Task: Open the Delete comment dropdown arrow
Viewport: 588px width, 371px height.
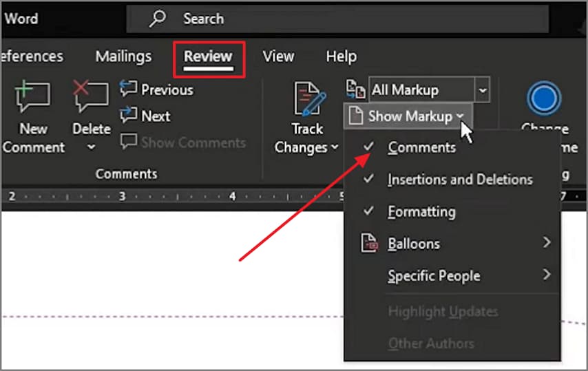Action: point(91,147)
